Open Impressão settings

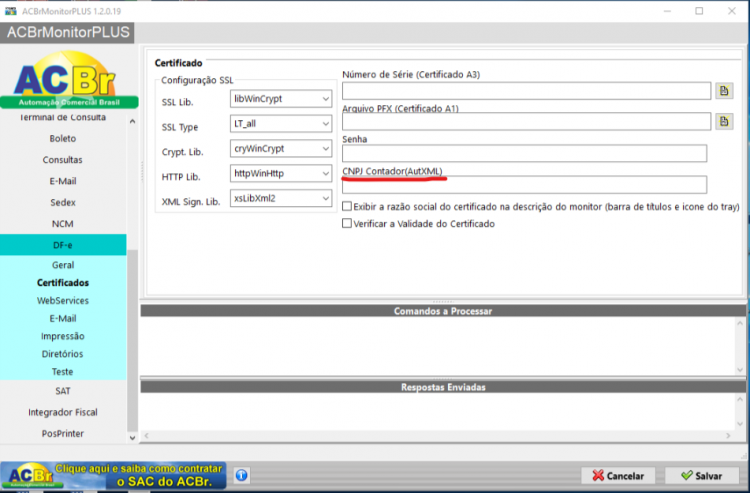click(x=63, y=336)
